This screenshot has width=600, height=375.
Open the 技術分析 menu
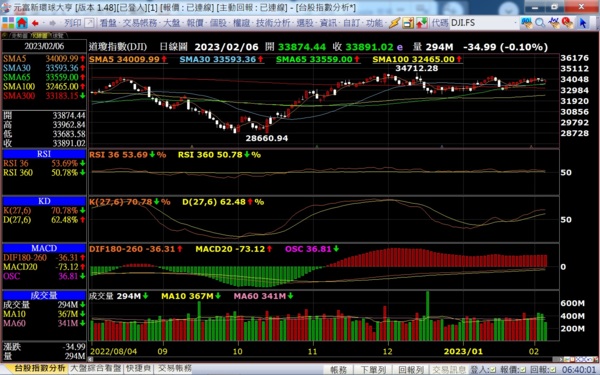[x=273, y=23]
